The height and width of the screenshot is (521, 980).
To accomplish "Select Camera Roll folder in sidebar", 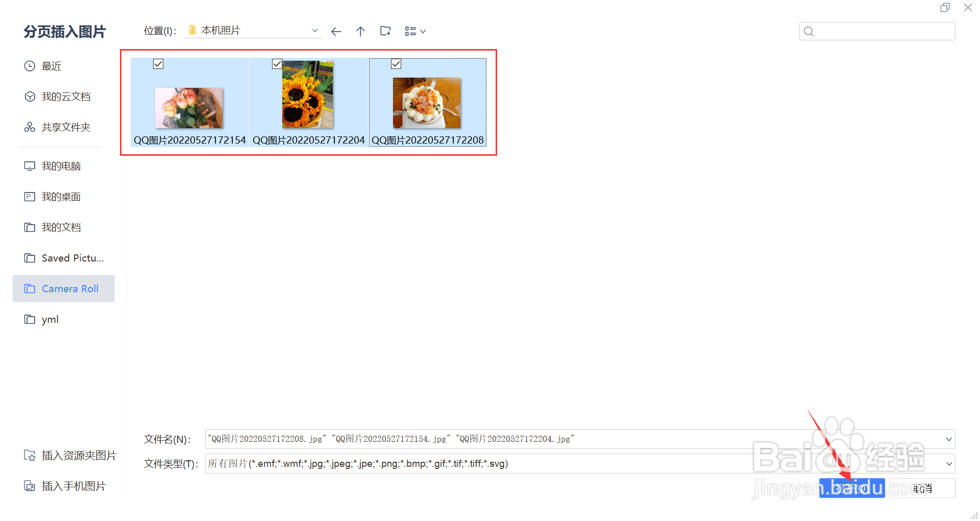I will click(x=63, y=289).
